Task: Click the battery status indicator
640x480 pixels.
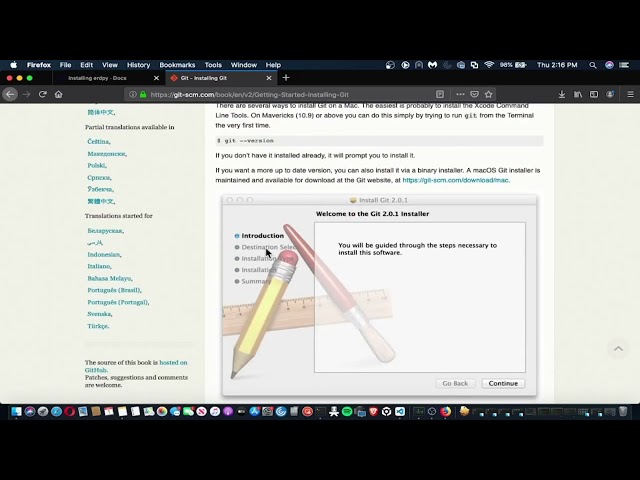Action: point(513,65)
